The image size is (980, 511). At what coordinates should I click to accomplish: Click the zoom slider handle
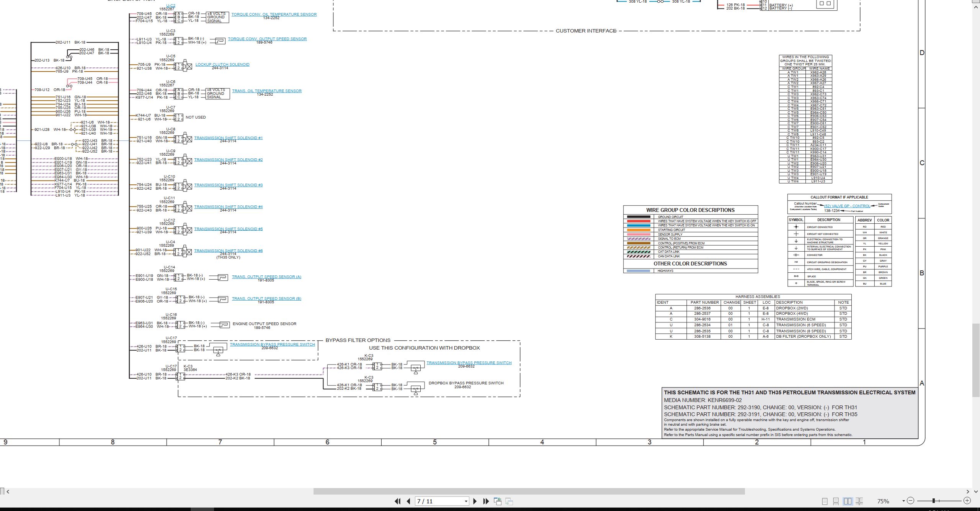point(934,501)
